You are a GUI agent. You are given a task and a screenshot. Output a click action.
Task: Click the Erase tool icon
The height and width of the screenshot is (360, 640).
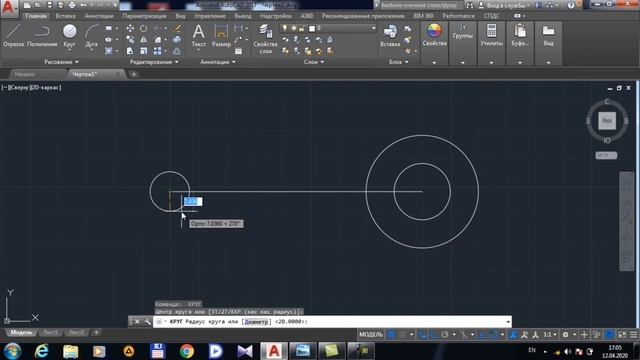click(x=177, y=29)
